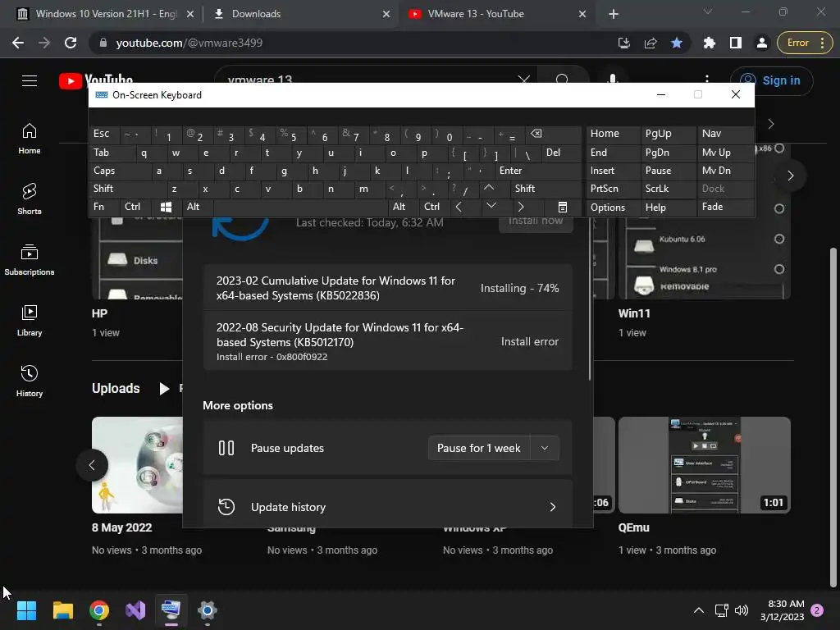Open File Explorer from the taskbar
This screenshot has width=840, height=630.
pos(62,610)
